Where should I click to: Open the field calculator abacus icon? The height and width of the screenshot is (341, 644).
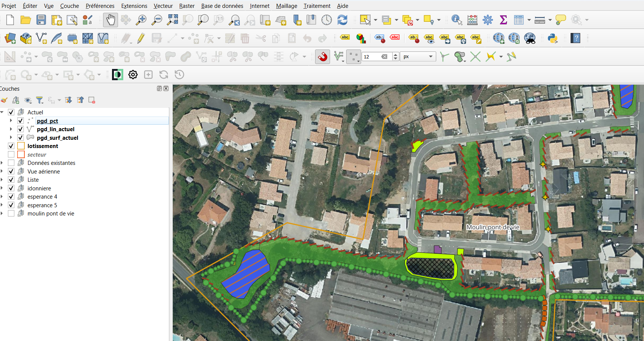pyautogui.click(x=472, y=20)
